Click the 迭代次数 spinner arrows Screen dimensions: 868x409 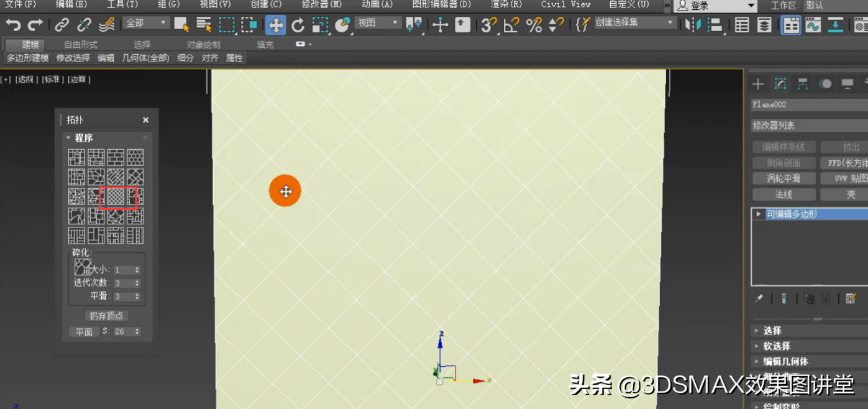tap(137, 283)
